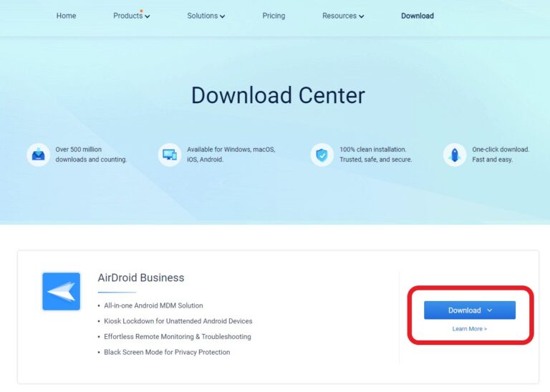Image resolution: width=550 pixels, height=392 pixels.
Task: Click the security shield icon
Action: pos(322,155)
